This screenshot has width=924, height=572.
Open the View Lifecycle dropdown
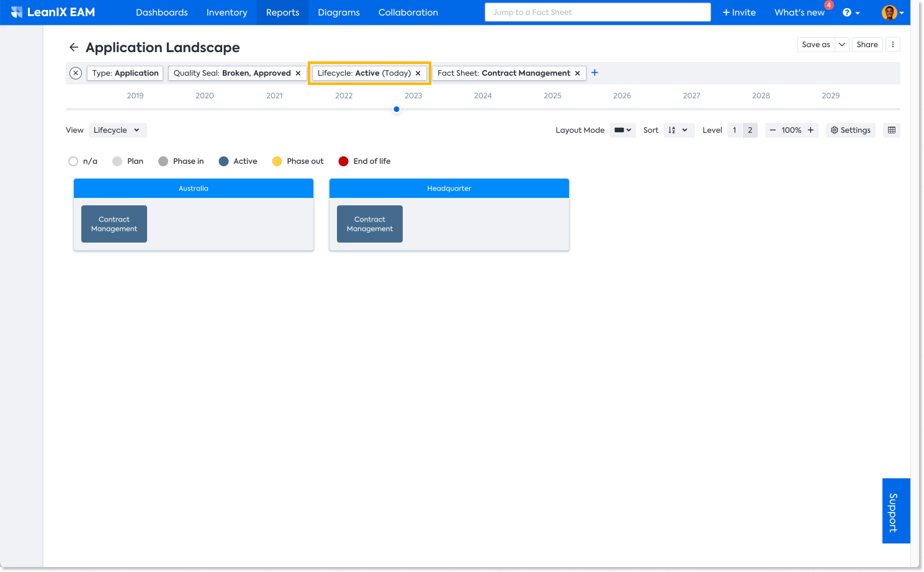[x=118, y=130]
